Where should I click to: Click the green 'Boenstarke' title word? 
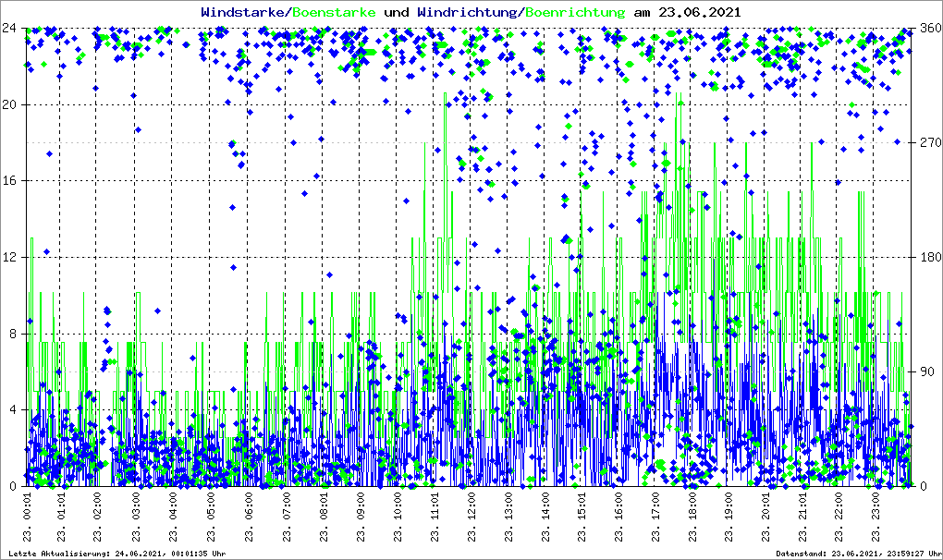coord(335,12)
